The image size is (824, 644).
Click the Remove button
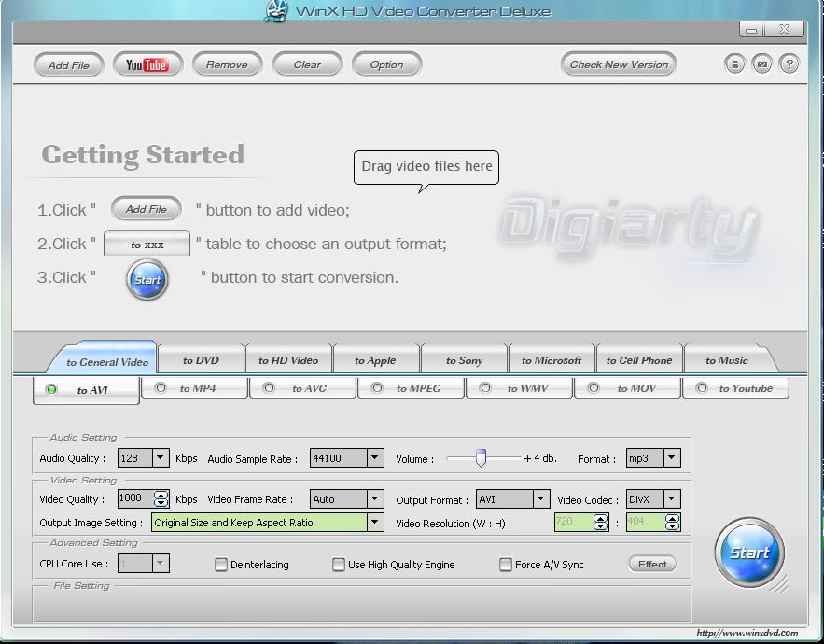click(x=227, y=64)
